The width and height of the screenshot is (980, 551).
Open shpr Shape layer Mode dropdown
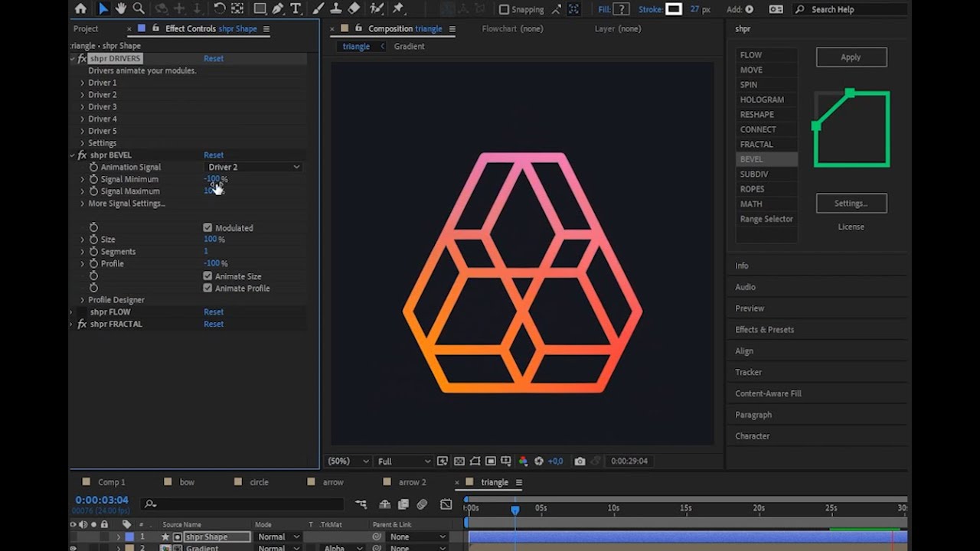coord(277,537)
